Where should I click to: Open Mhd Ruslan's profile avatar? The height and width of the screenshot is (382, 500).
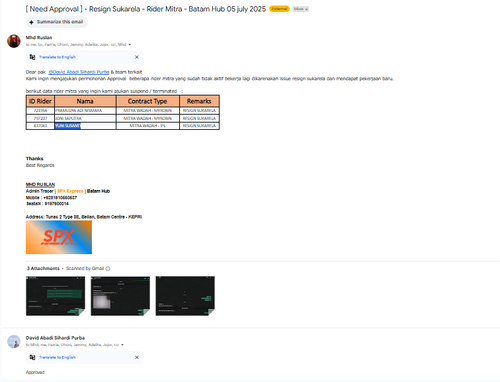point(14,41)
